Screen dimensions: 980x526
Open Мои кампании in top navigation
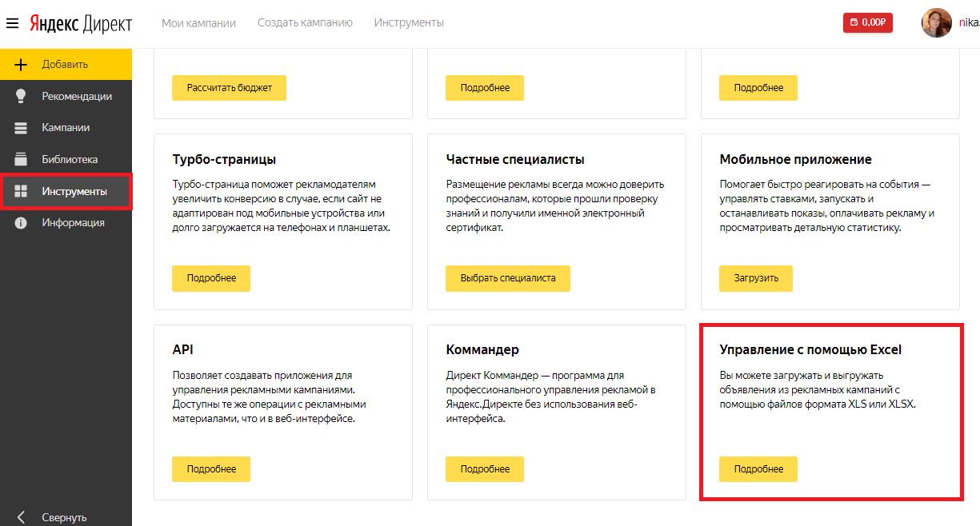(198, 23)
